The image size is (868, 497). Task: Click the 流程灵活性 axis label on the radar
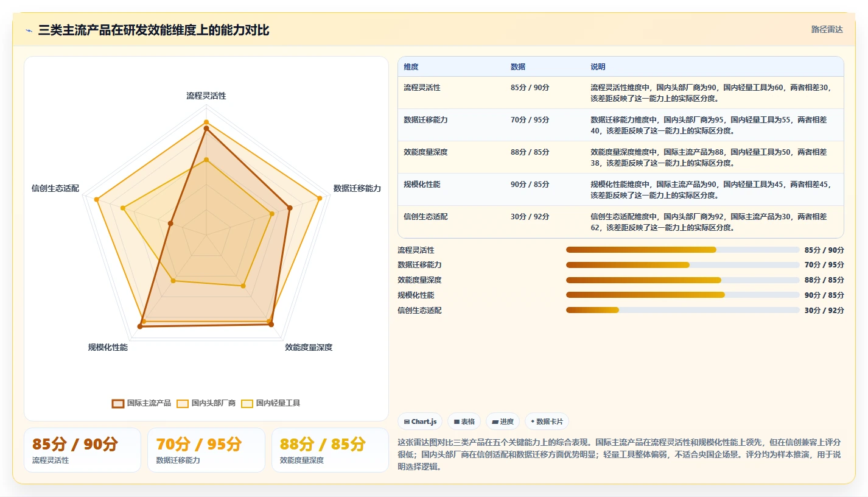(x=206, y=96)
